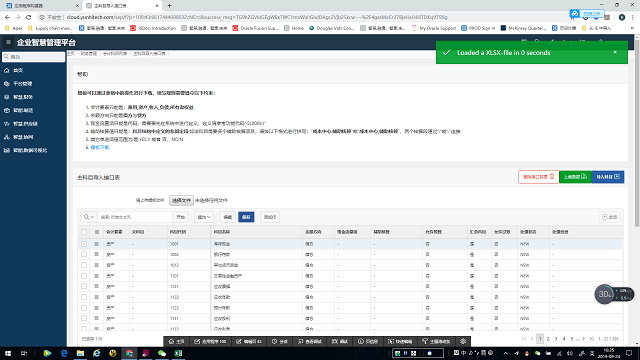Click the Quick Edit button in developer toolbar

click(400, 341)
